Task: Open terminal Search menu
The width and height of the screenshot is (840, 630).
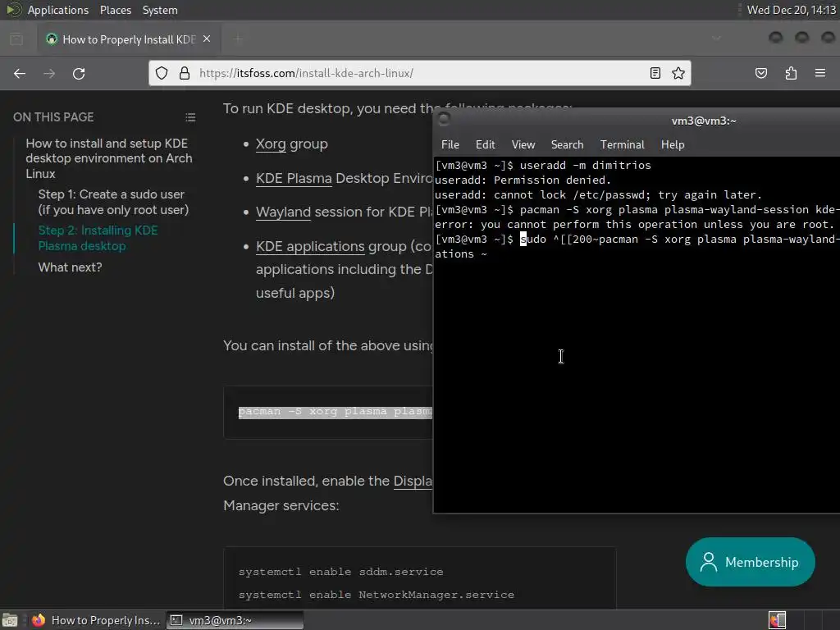Action: point(568,144)
